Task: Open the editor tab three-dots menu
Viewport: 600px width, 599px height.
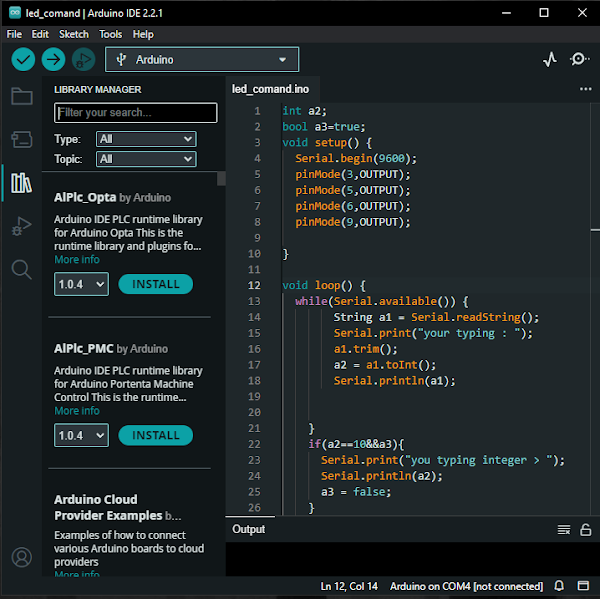Action: click(x=585, y=89)
